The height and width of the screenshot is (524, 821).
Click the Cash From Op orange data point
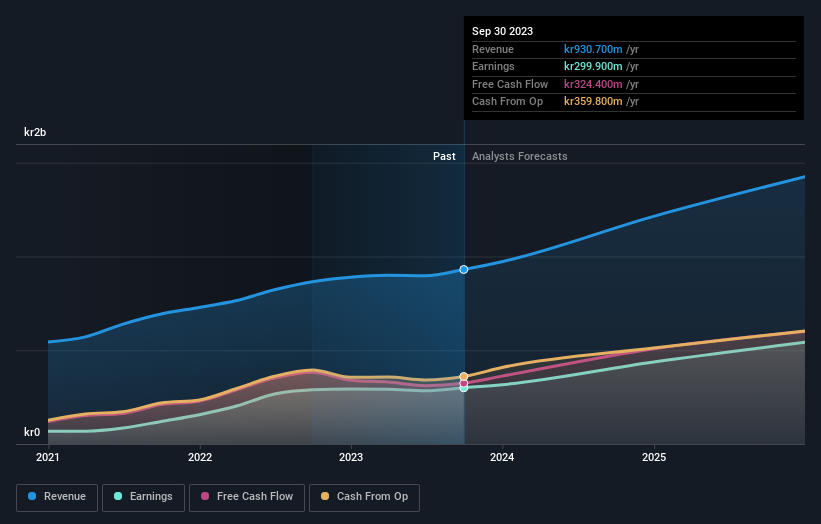pos(464,376)
